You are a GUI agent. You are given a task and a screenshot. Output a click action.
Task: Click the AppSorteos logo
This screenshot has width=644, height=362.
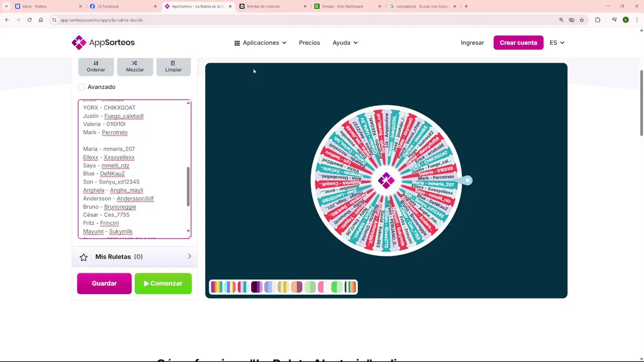(x=103, y=43)
